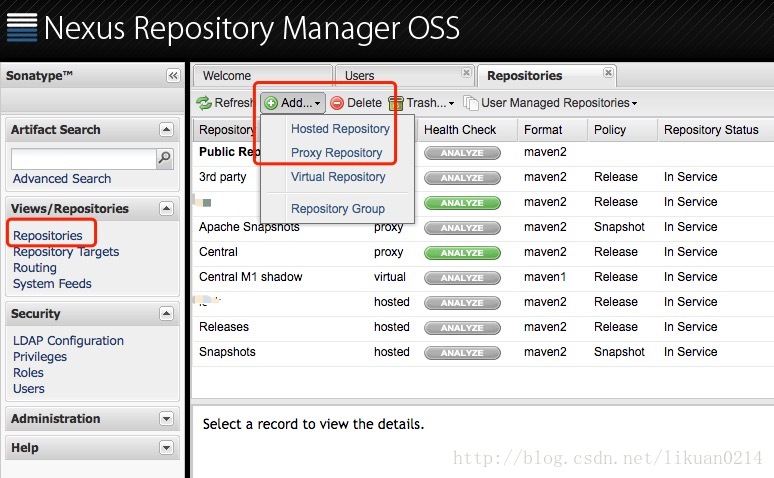The image size is (774, 478).
Task: Open the Routing link
Action: [x=35, y=268]
